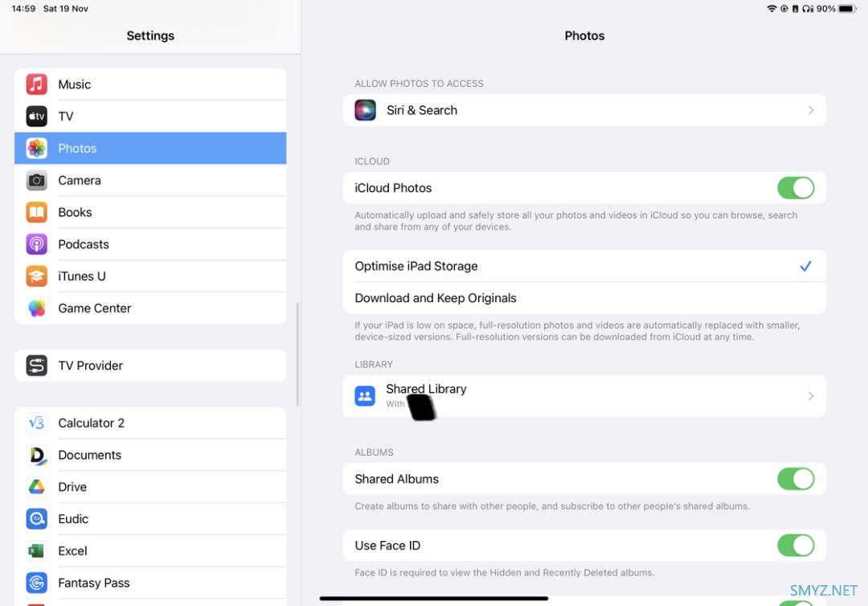Open Camera settings

[150, 180]
